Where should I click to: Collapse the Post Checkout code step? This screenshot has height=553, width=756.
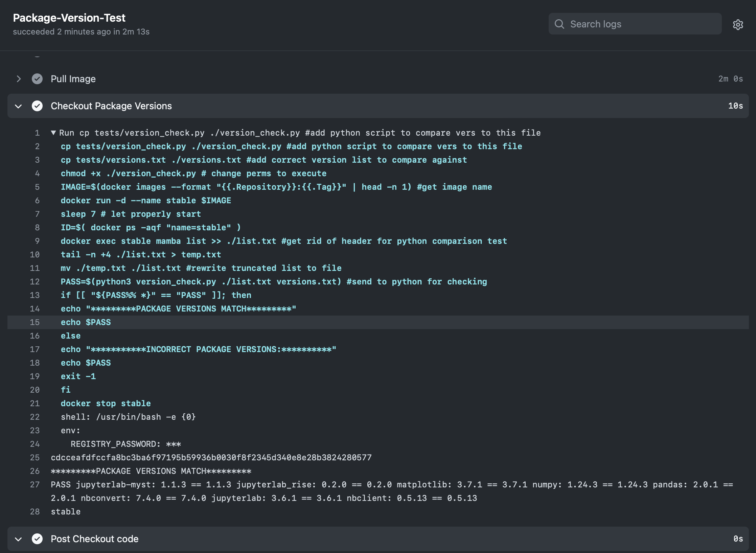(19, 539)
